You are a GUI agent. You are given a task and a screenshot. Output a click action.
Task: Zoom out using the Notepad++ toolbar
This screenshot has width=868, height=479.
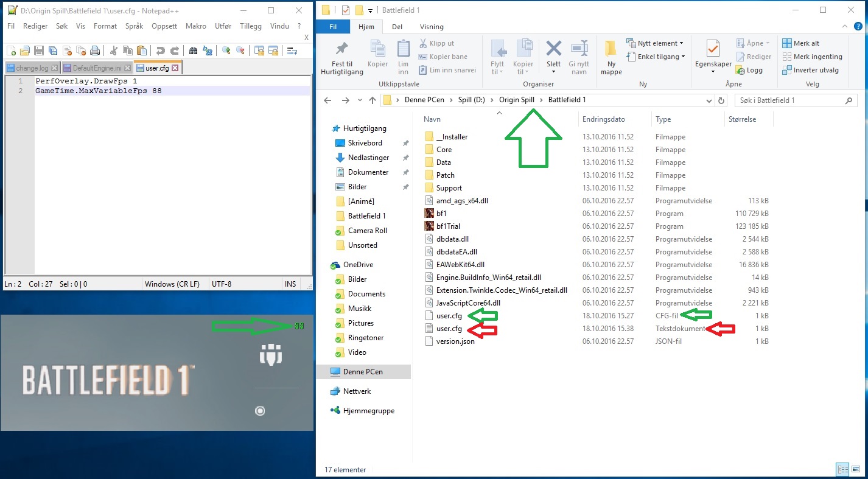coord(240,51)
